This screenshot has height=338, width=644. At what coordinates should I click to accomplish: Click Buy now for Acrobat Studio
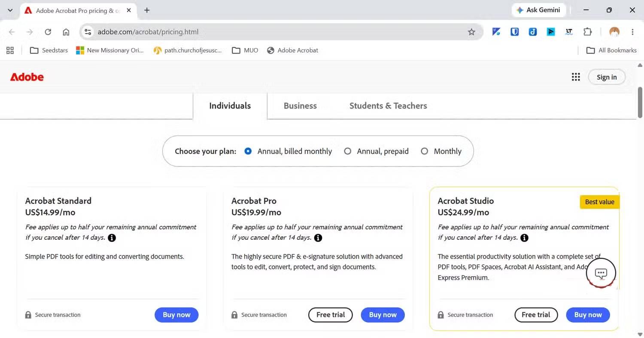pos(588,315)
